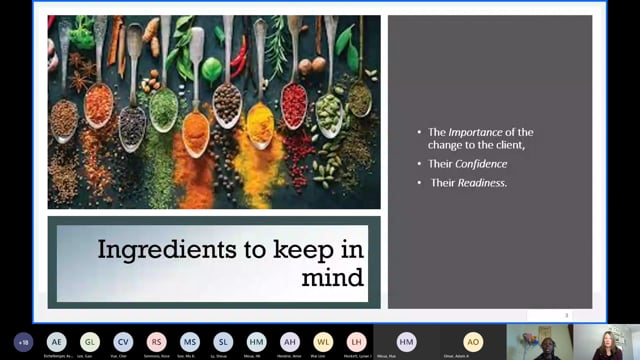
Task: Select the AH participant avatar
Action: (290, 342)
